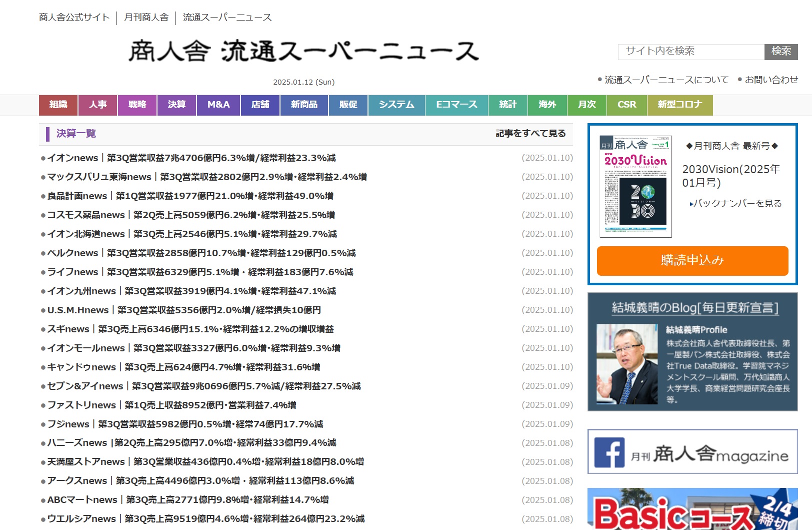Open お問い合わせ contact link
The image size is (812, 530).
click(771, 80)
